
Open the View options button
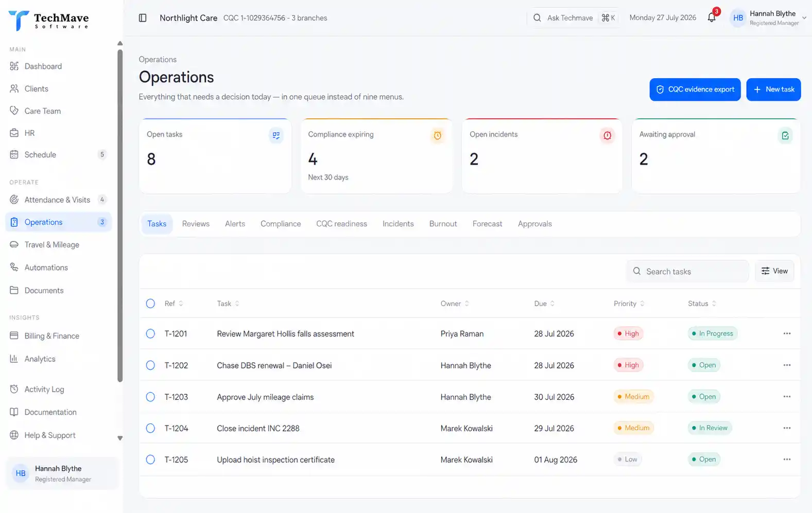pos(774,271)
